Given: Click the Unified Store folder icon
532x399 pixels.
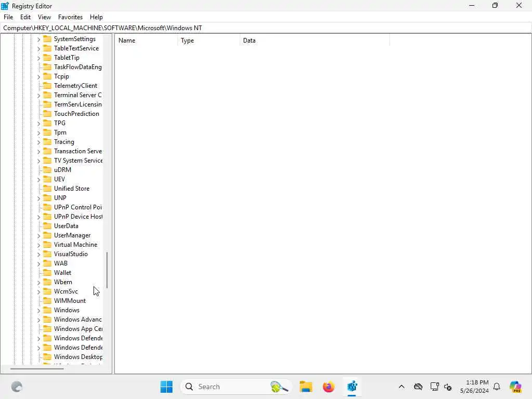Looking at the screenshot, I should (47, 188).
